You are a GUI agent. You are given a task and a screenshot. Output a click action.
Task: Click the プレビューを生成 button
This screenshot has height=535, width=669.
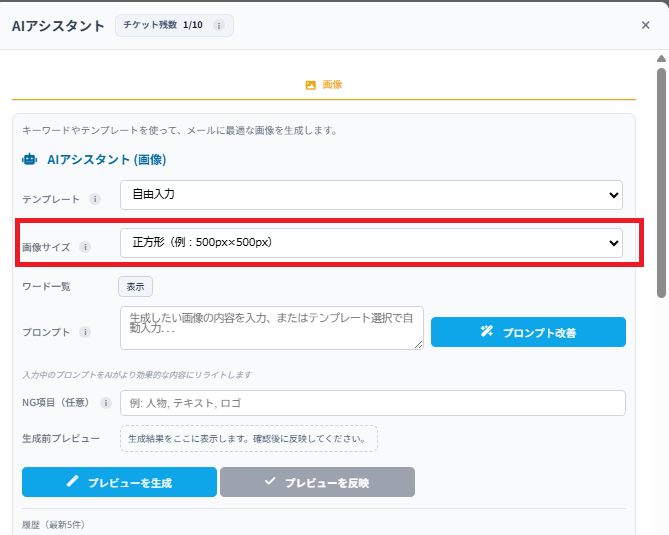[119, 482]
